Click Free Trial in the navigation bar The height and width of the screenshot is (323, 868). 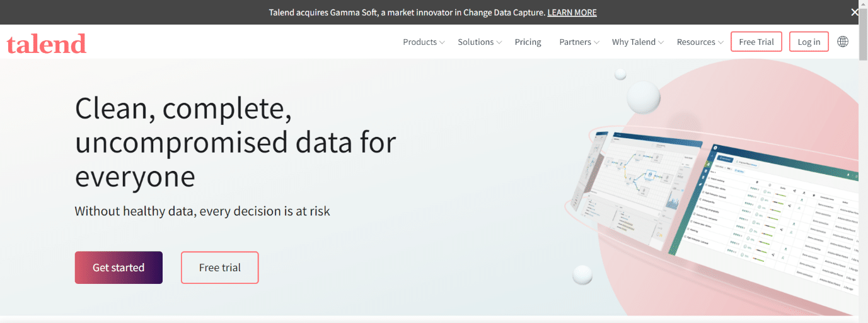coord(756,42)
